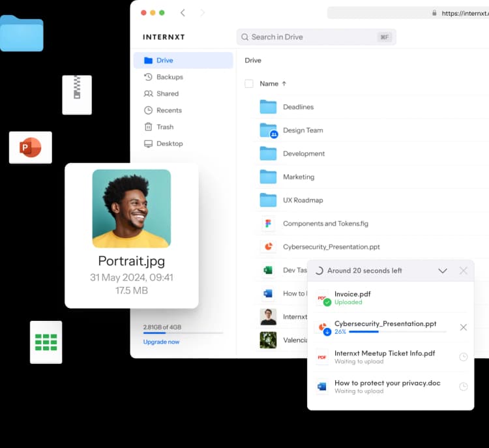
Task: Open the Backups section in sidebar
Action: coord(169,77)
